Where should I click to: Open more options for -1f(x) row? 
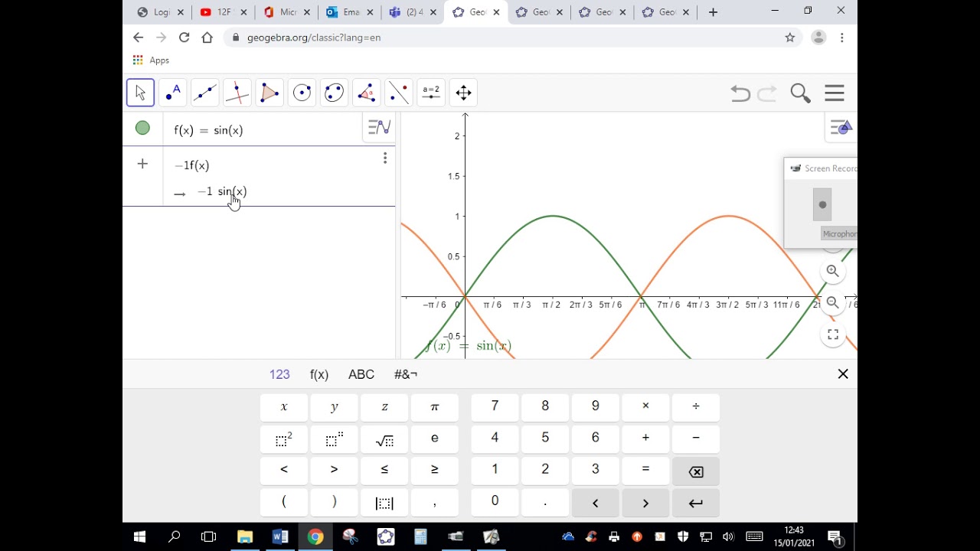coord(385,158)
